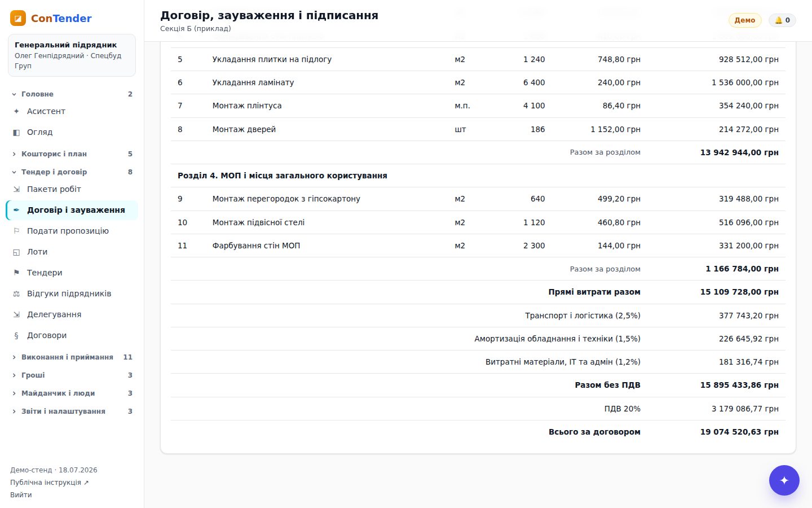812x508 pixels.
Task: Click the ConTender logo icon
Action: (x=18, y=18)
